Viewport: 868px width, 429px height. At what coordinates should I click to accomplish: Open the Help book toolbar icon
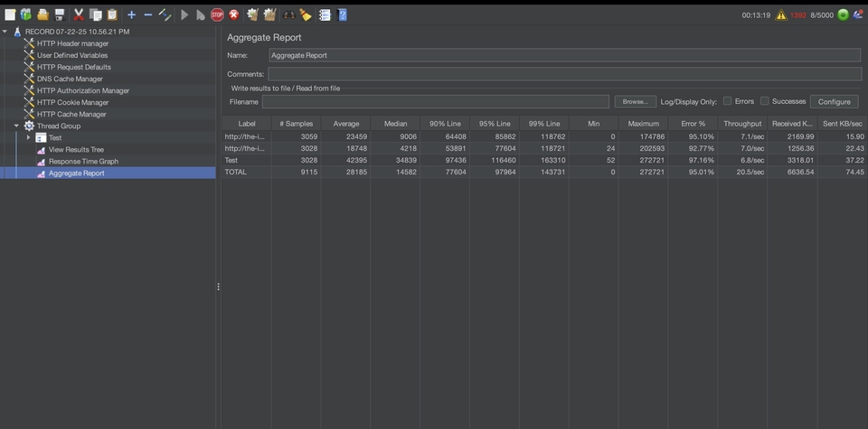coord(343,14)
